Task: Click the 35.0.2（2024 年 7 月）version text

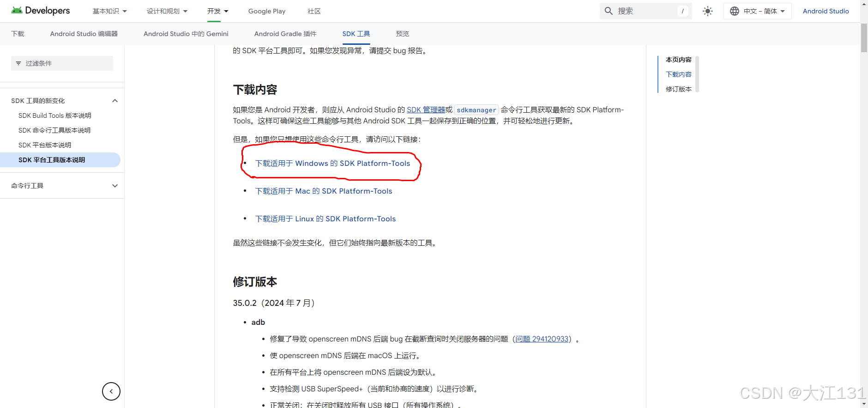Action: [274, 303]
